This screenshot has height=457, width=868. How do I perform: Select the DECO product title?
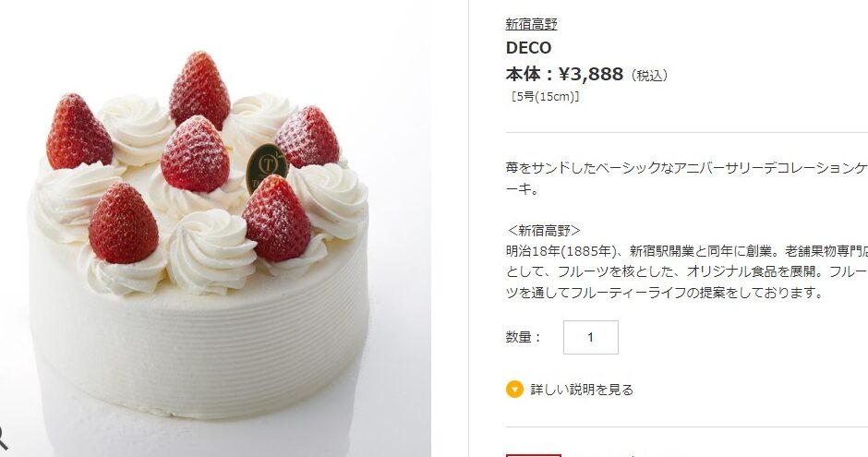coord(529,48)
